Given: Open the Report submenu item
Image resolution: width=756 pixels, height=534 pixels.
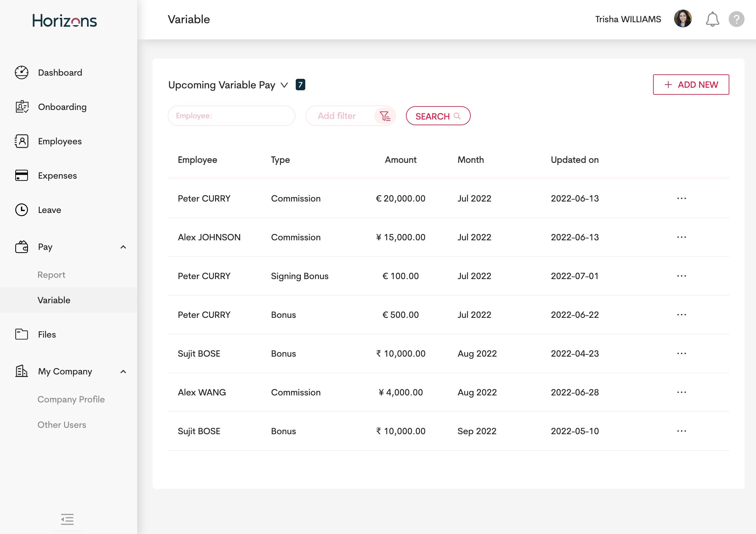Looking at the screenshot, I should [51, 275].
